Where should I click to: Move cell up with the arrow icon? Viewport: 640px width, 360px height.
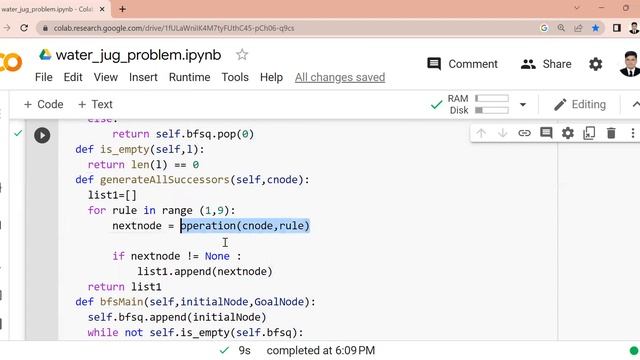click(481, 133)
